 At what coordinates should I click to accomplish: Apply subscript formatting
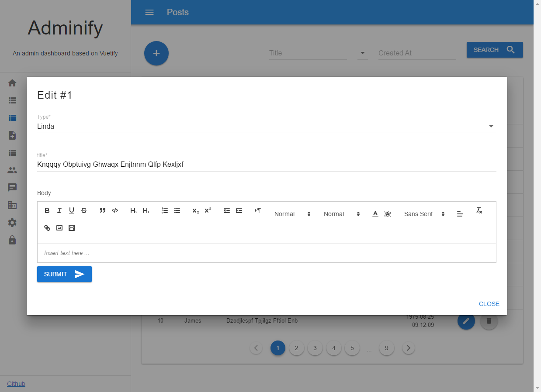(x=196, y=210)
